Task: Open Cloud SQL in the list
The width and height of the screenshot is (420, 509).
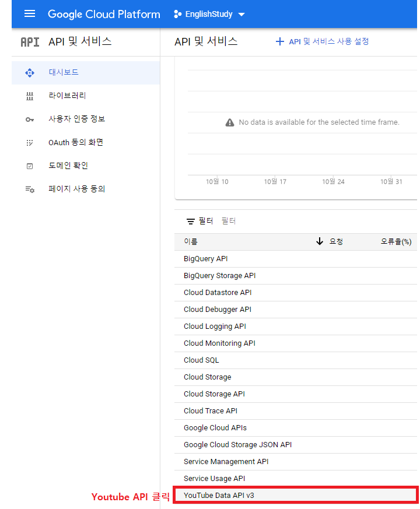Action: [296, 360]
